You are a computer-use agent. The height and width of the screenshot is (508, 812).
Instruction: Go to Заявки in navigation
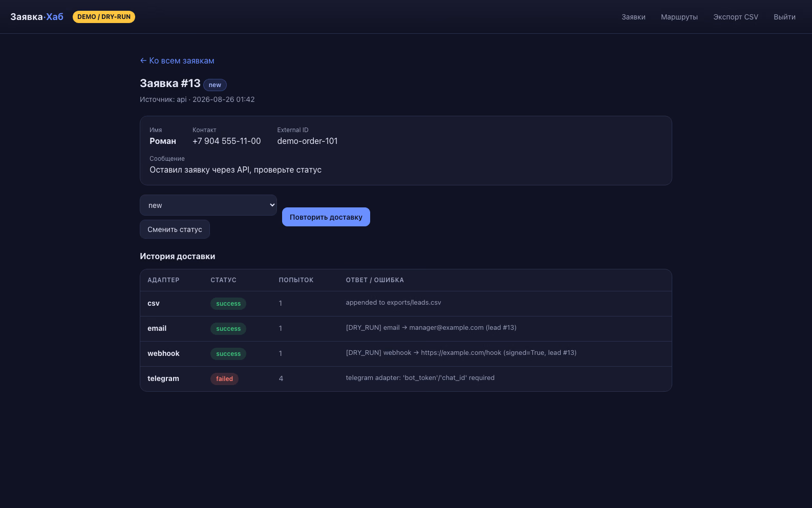coord(633,17)
